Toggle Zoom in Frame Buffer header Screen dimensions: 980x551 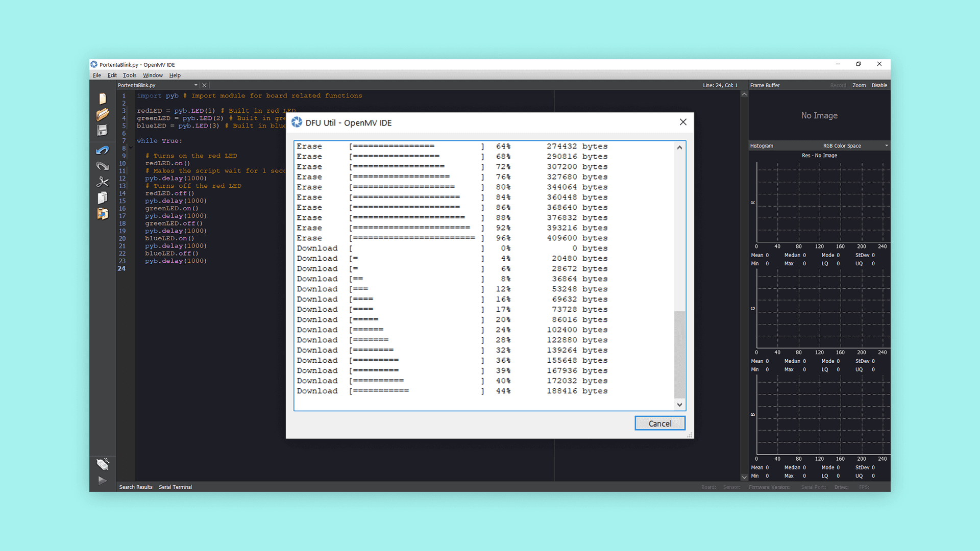pos(859,85)
